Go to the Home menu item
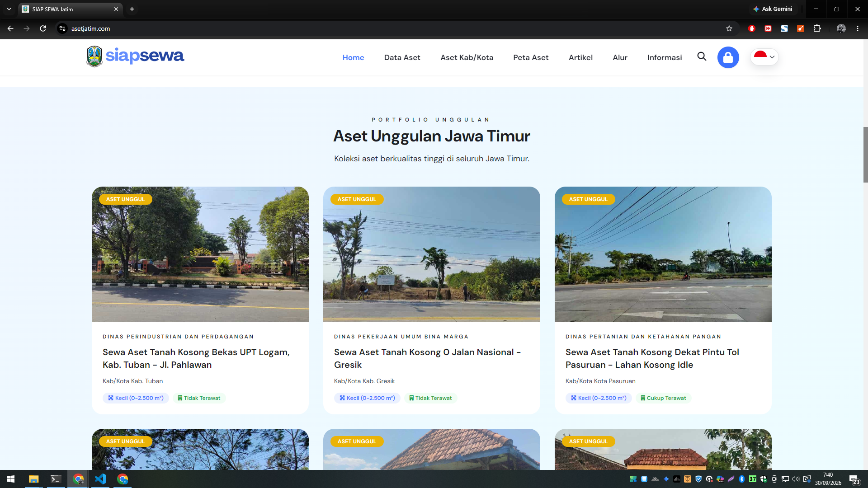Image resolution: width=868 pixels, height=488 pixels. (x=353, y=57)
